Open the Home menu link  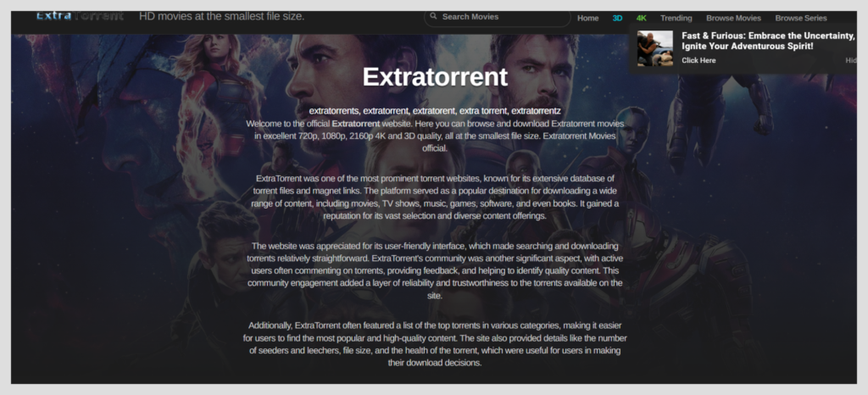[588, 19]
